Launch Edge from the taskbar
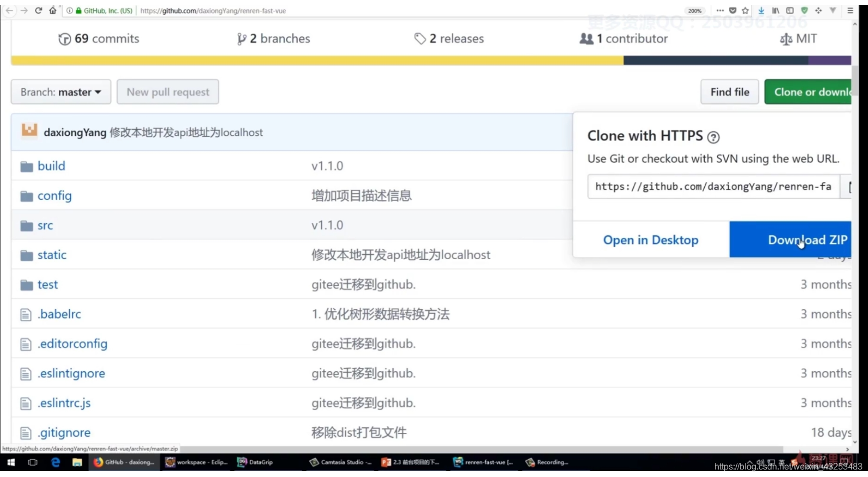Image resolution: width=868 pixels, height=477 pixels. (x=56, y=462)
